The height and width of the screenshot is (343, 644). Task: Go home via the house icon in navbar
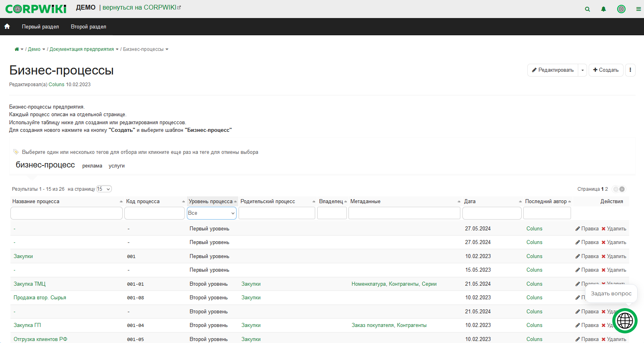point(7,26)
